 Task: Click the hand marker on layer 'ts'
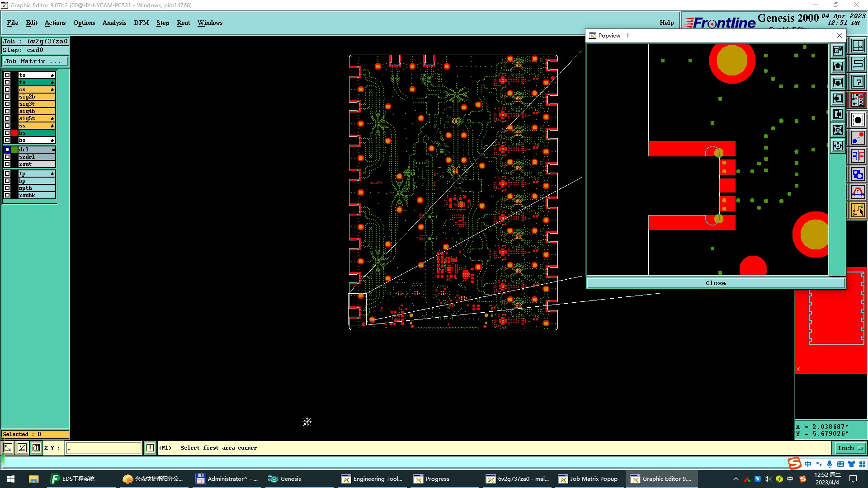pos(52,82)
